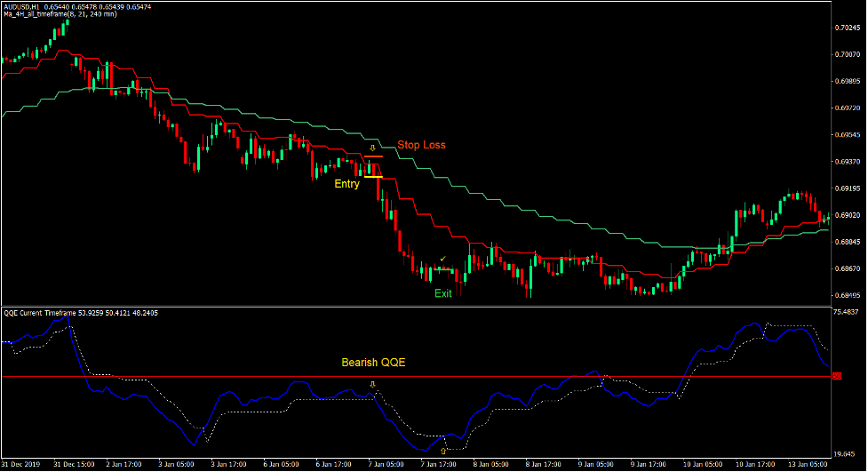
Task: Click the 75.4837 QQE scale value
Action: point(848,313)
